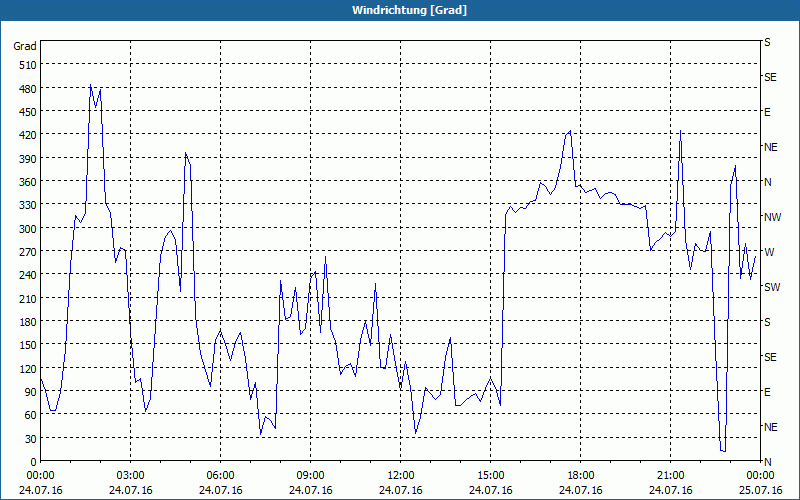
Task: Click the NE compass label between 30 and 60
Action: [x=770, y=427]
